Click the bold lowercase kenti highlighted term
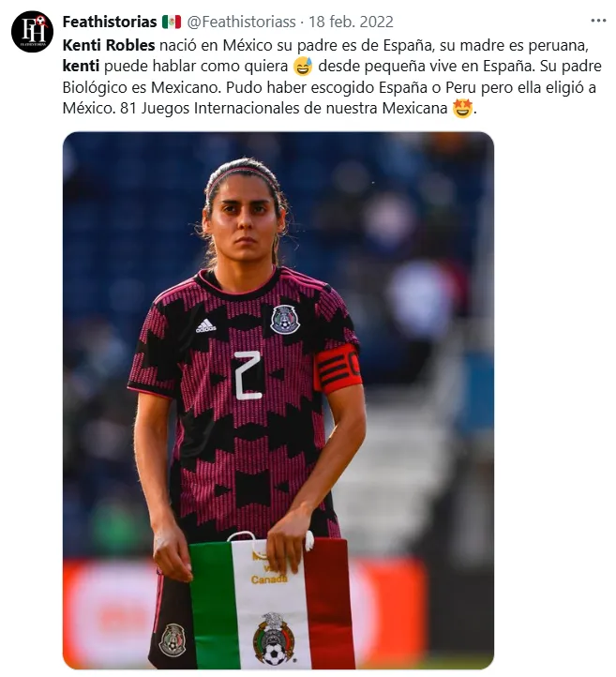The height and width of the screenshot is (677, 616). [x=82, y=66]
